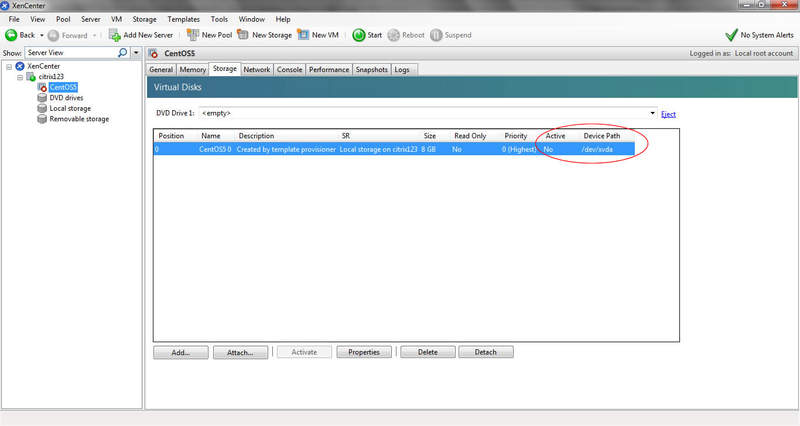
Task: Open the Templates menu
Action: [184, 19]
